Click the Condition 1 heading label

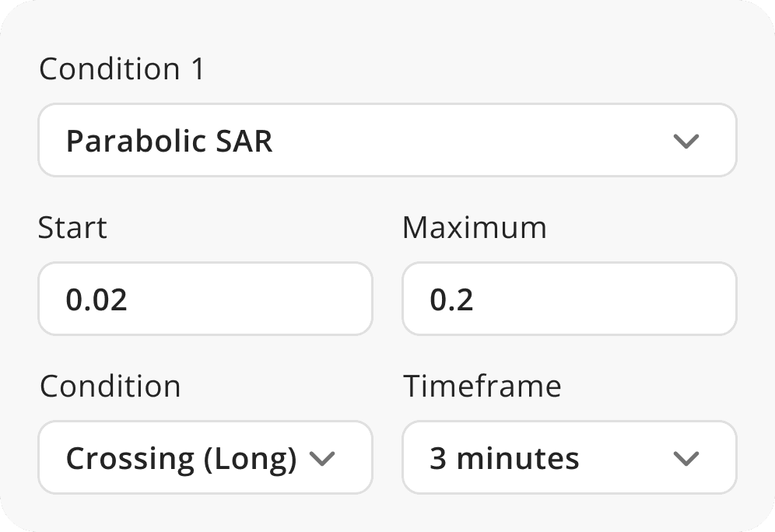[x=122, y=69]
